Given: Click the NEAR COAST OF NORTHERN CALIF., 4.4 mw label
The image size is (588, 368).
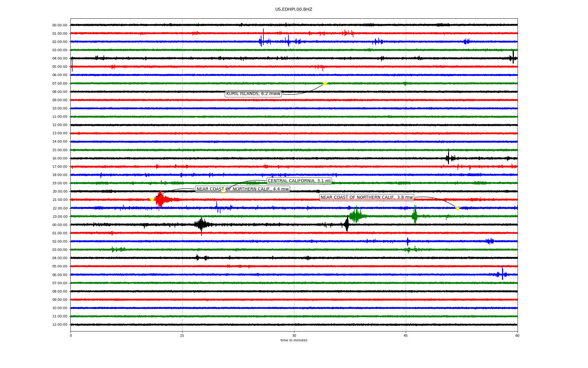Looking at the screenshot, I should pyautogui.click(x=243, y=189).
